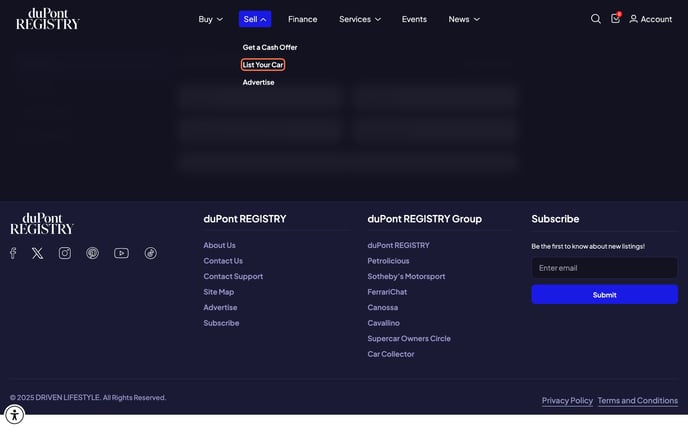Open the Canossa link
This screenshot has height=448, width=688.
click(383, 308)
